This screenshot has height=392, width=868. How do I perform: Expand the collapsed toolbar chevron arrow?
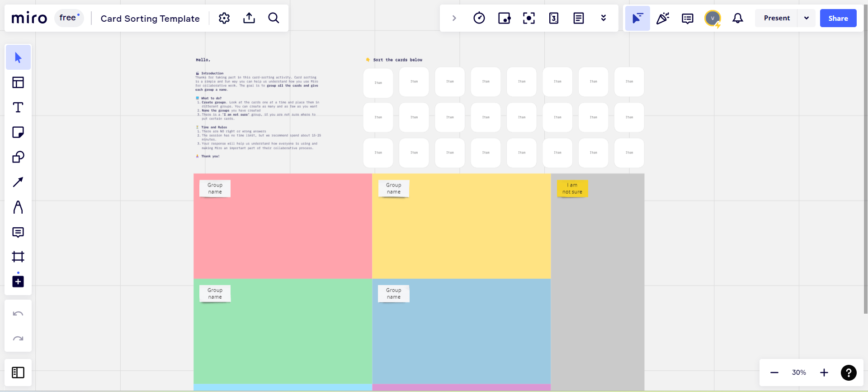454,18
